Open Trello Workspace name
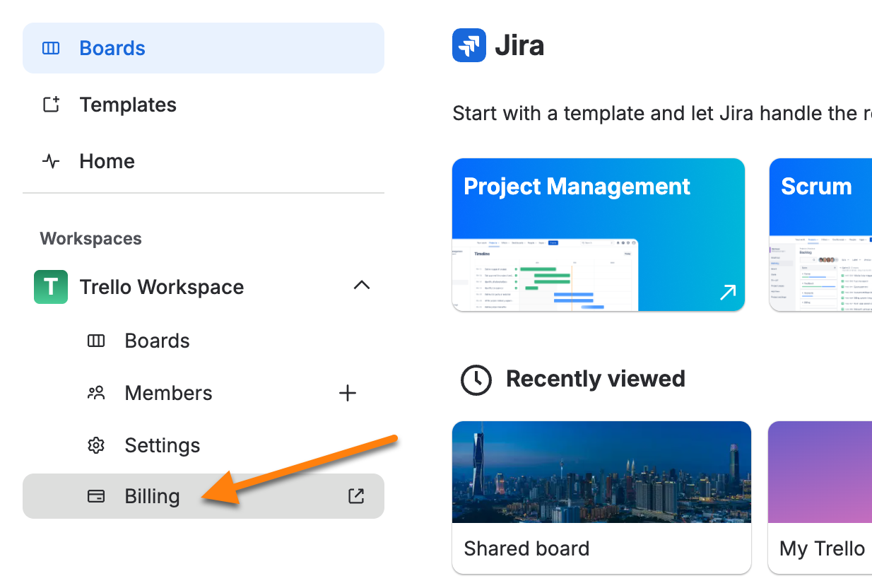The height and width of the screenshot is (588, 872). click(162, 287)
